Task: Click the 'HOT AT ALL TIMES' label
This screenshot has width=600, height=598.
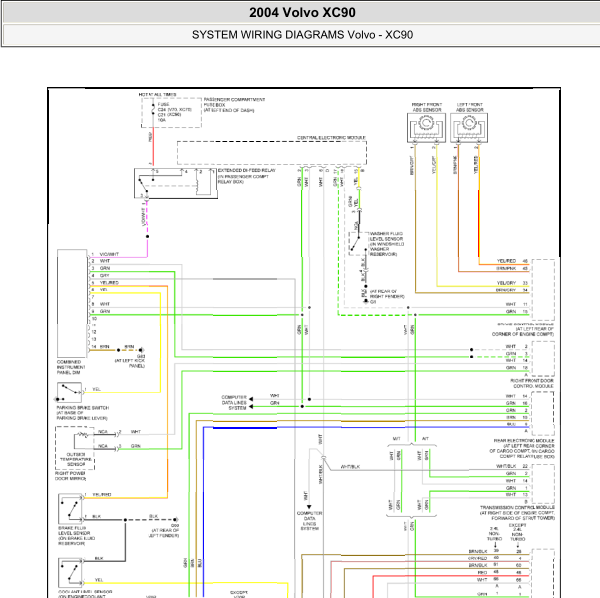Action: [x=157, y=94]
